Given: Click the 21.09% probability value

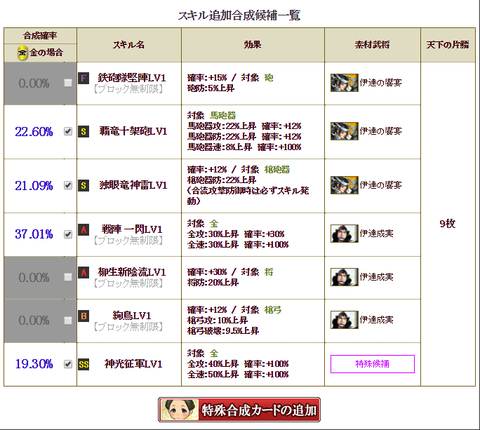Looking at the screenshot, I should click(x=34, y=186).
